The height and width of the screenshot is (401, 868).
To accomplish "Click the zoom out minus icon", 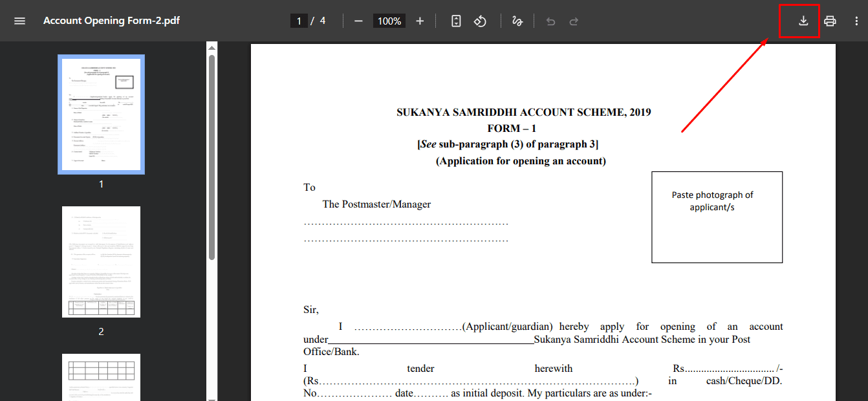I will tap(358, 21).
